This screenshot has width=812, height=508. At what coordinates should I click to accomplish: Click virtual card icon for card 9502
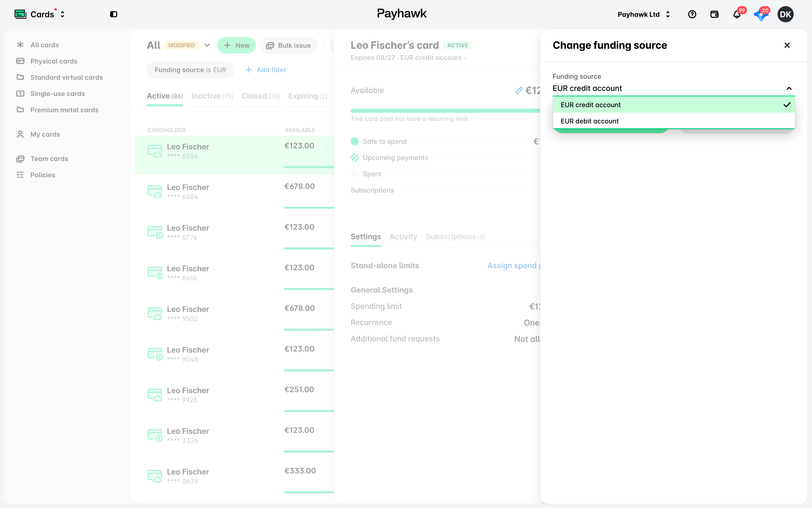[155, 314]
